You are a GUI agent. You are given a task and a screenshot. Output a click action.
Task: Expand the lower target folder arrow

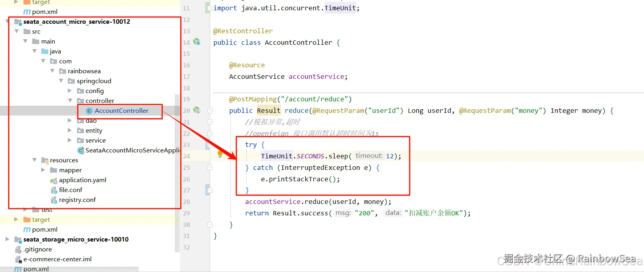click(16, 219)
